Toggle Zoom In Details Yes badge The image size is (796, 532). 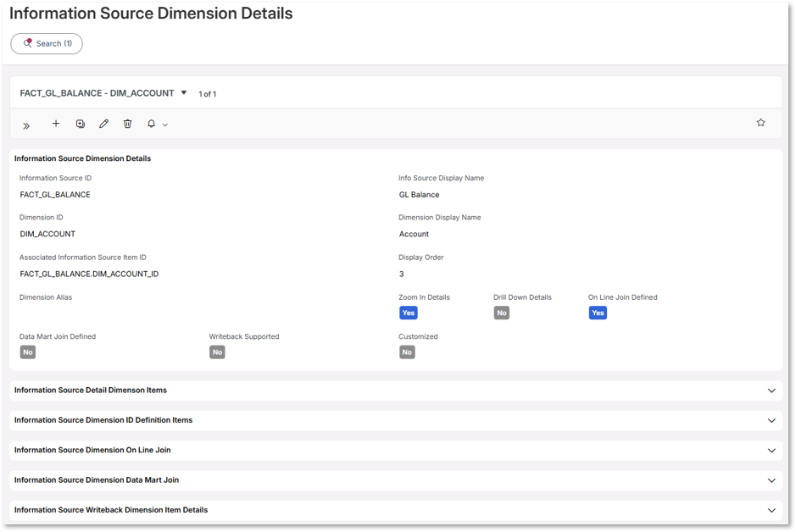click(x=408, y=313)
